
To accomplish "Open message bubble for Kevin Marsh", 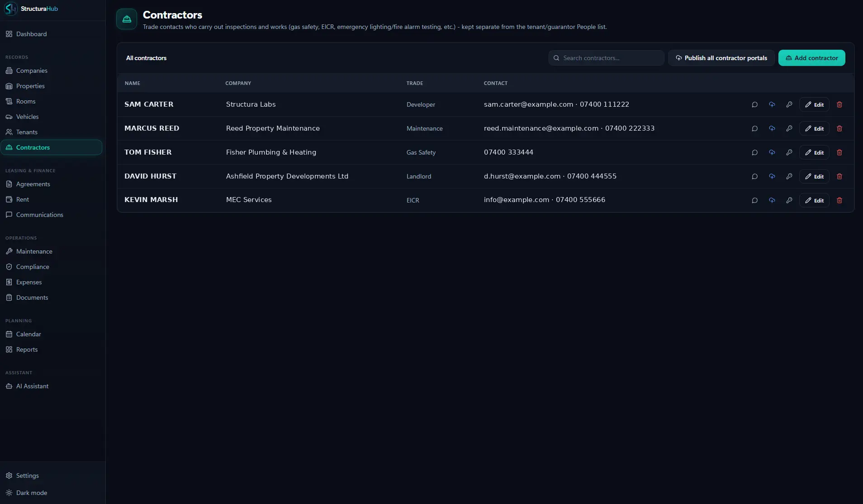I will click(754, 200).
